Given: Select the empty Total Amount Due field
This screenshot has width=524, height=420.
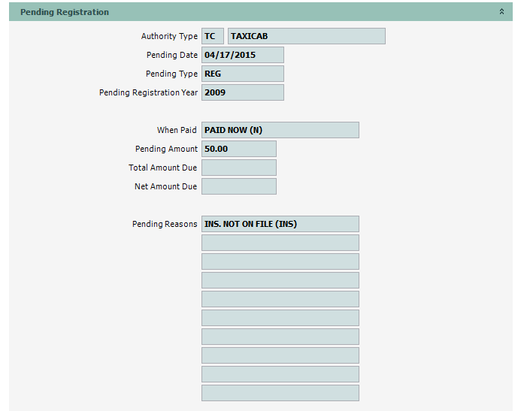Looking at the screenshot, I should click(x=238, y=168).
